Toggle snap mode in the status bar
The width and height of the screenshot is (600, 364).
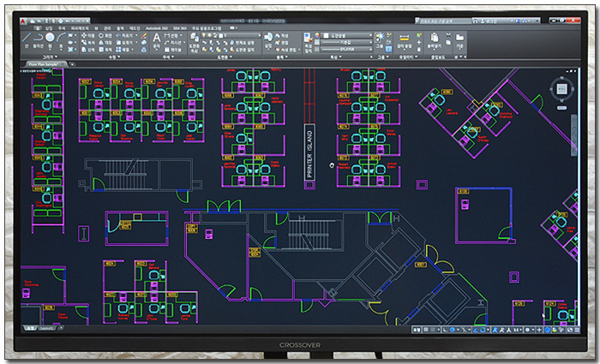433,330
